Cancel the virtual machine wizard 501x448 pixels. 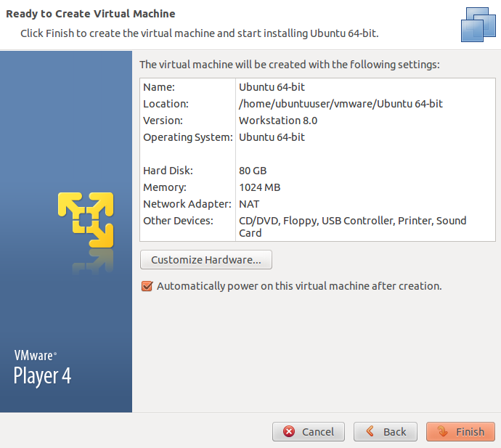pos(309,432)
